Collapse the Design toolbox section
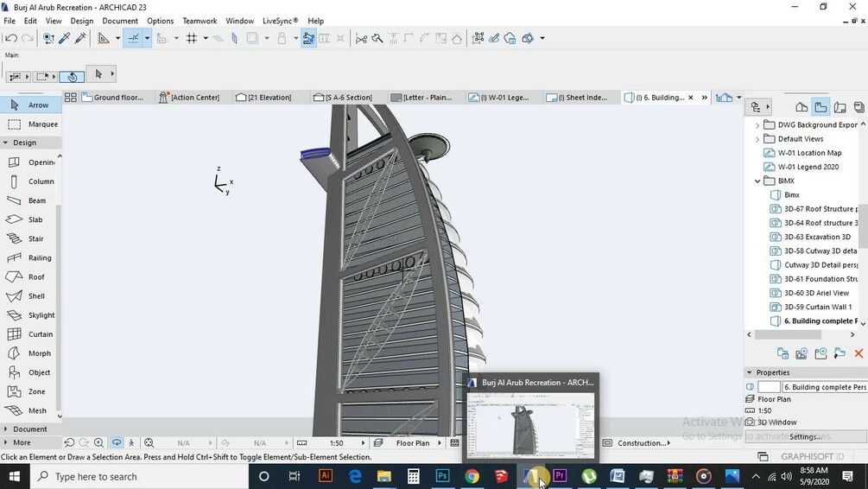Screen dimensions: 868x489 5,143
